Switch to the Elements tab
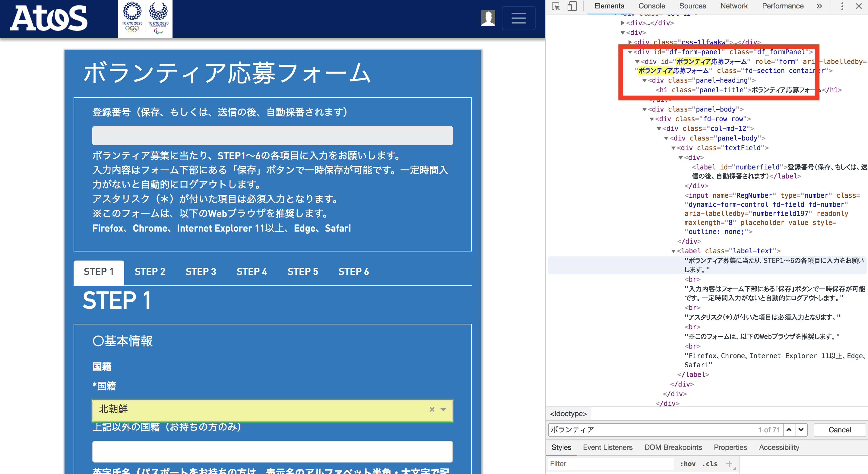868x474 pixels. click(609, 6)
